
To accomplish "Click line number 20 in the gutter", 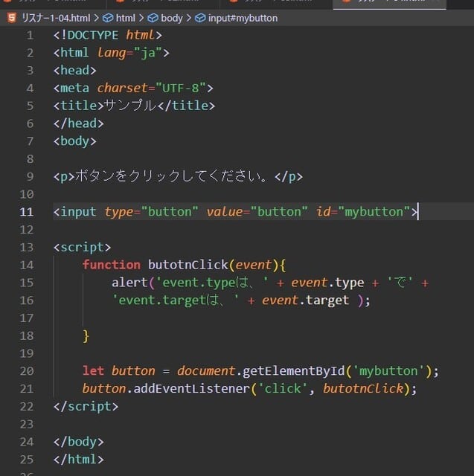I will [26, 371].
